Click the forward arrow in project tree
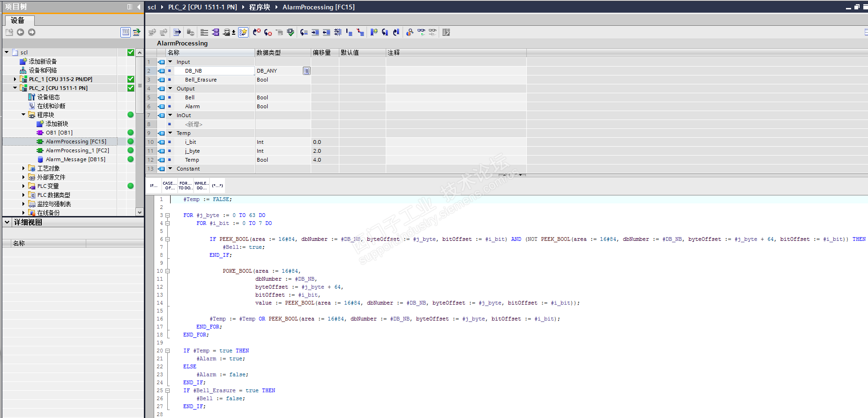The width and height of the screenshot is (868, 418). tap(31, 32)
